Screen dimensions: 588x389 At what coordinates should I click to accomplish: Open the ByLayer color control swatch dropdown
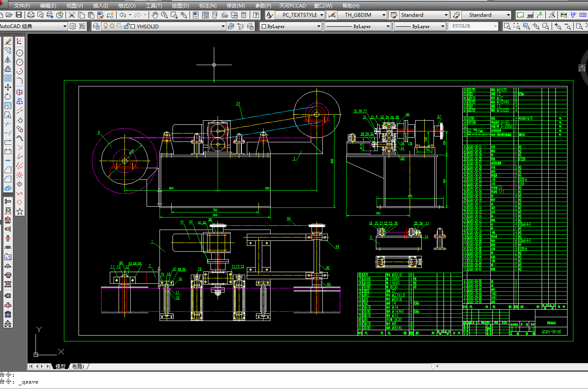[x=318, y=26]
